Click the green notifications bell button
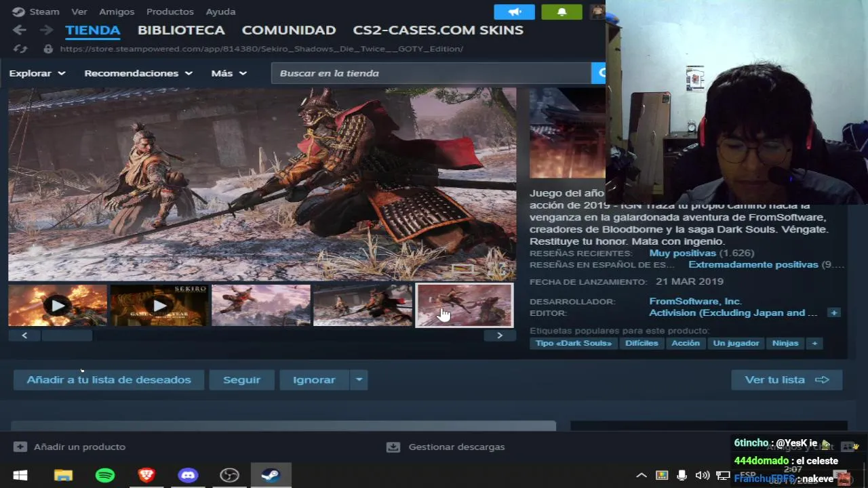The height and width of the screenshot is (488, 868). [561, 12]
